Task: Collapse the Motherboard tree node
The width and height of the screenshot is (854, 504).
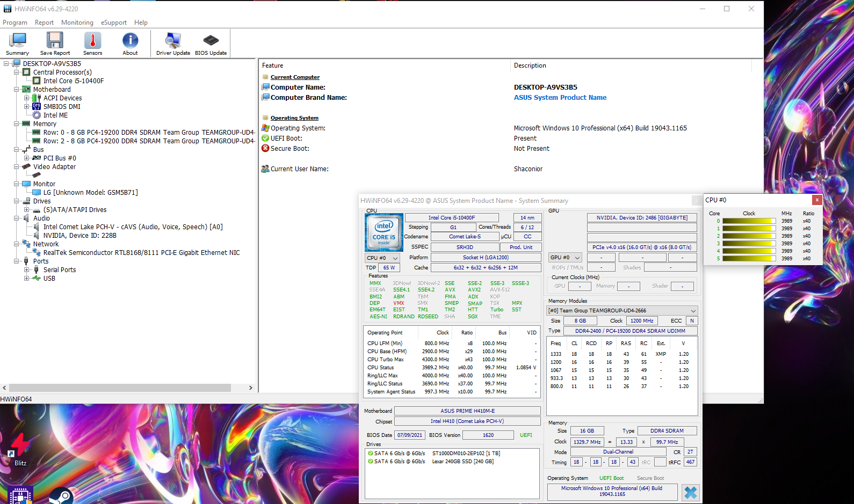Action: coord(16,90)
